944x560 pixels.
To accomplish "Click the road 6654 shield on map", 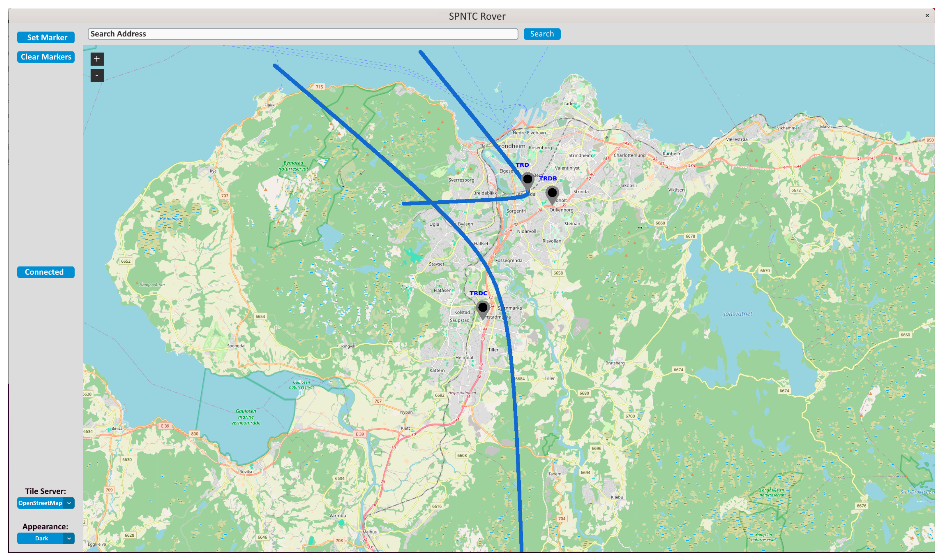I will 260,316.
